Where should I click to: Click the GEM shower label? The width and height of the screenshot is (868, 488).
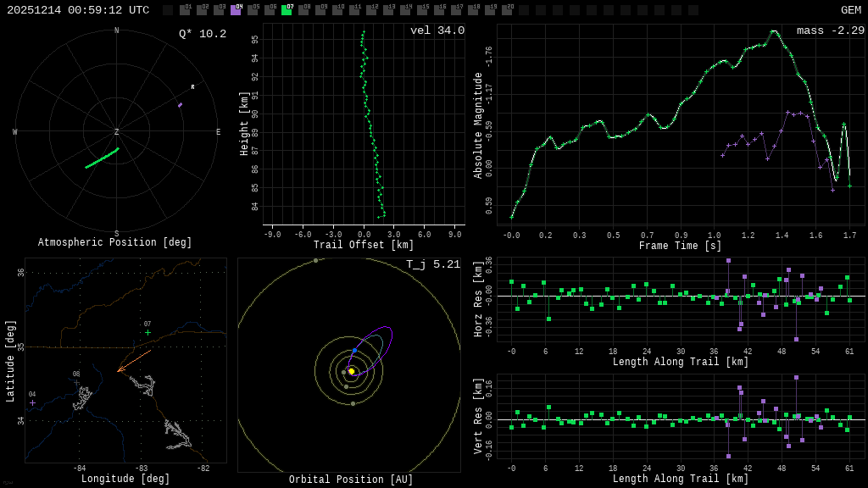pos(850,10)
